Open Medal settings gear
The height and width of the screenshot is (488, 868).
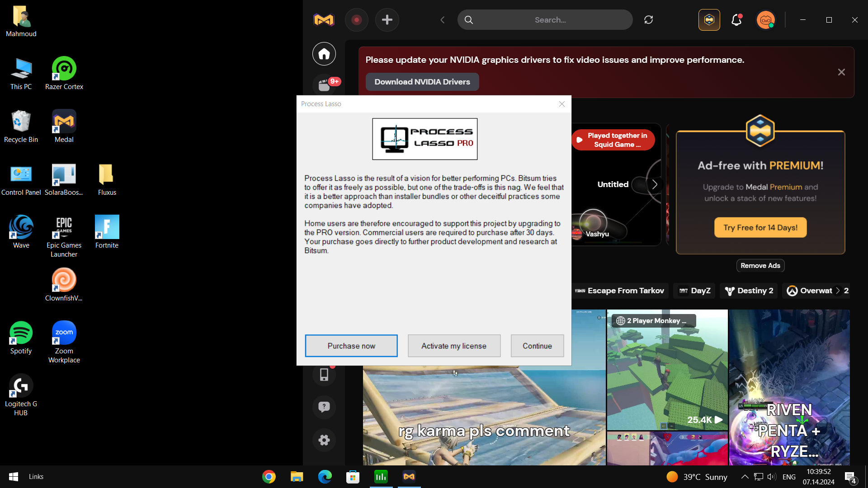pyautogui.click(x=324, y=440)
